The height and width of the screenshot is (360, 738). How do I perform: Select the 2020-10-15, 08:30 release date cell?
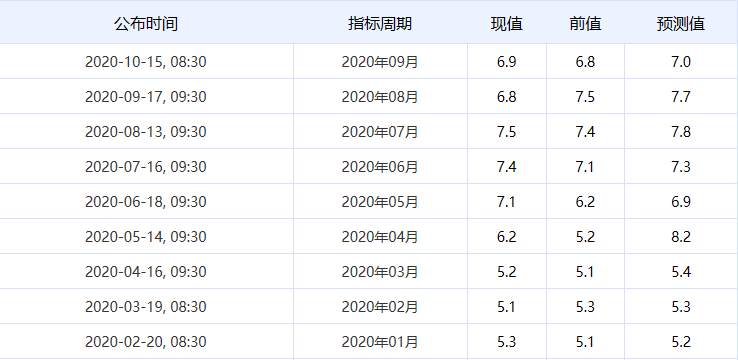(x=146, y=62)
